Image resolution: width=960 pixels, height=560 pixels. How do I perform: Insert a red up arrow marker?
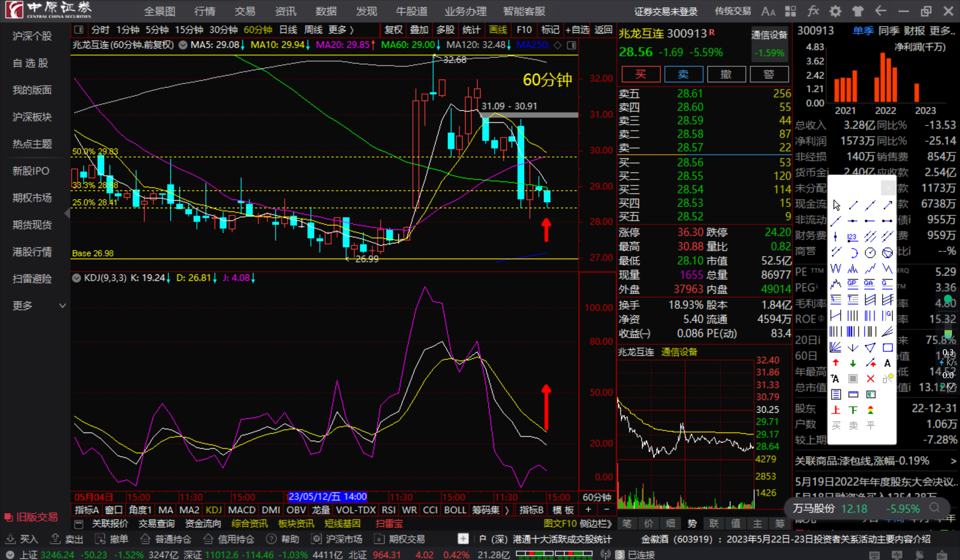(x=835, y=363)
